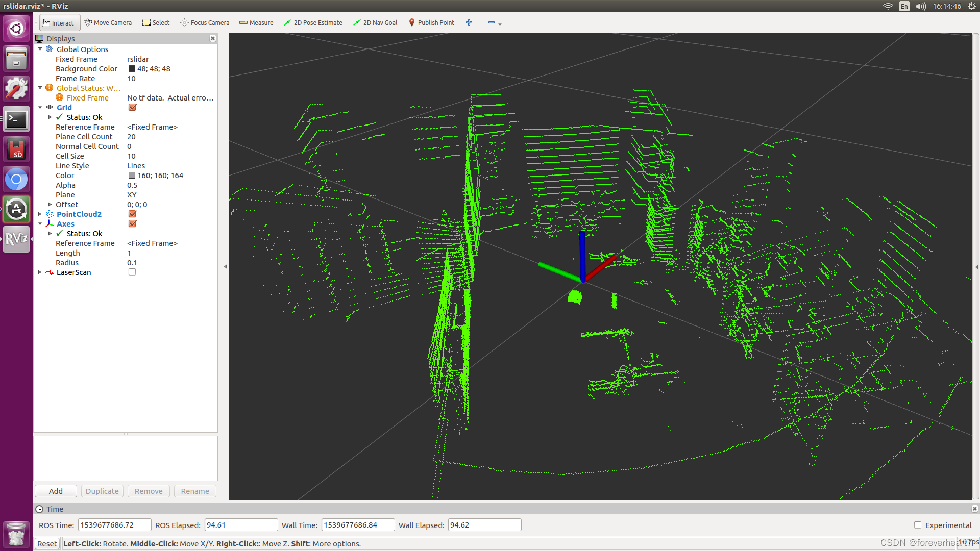Click the Add button in Displays panel
Image resolution: width=980 pixels, height=551 pixels.
[55, 491]
